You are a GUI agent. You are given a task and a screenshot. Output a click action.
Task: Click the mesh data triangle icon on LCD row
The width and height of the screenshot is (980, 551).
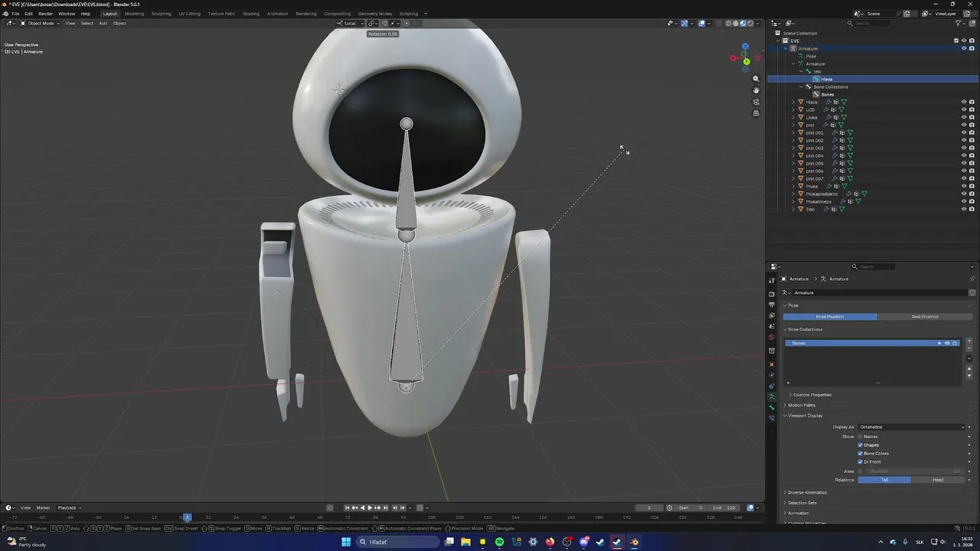click(x=841, y=109)
